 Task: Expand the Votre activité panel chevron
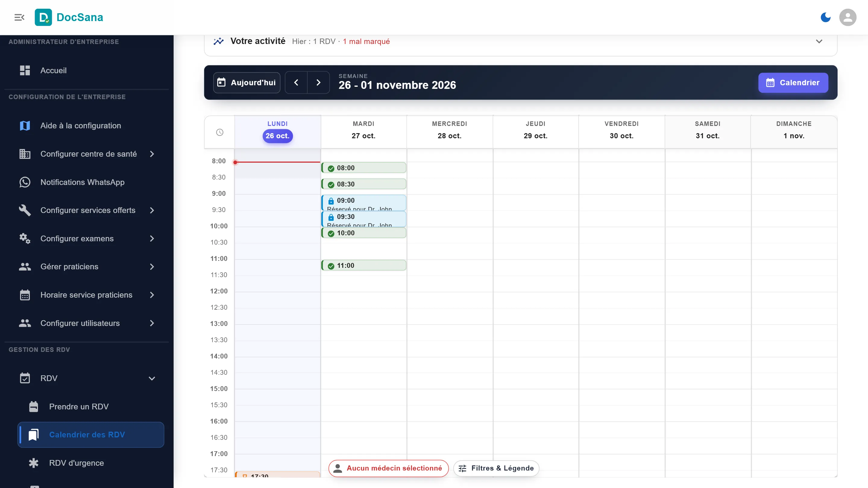(819, 42)
